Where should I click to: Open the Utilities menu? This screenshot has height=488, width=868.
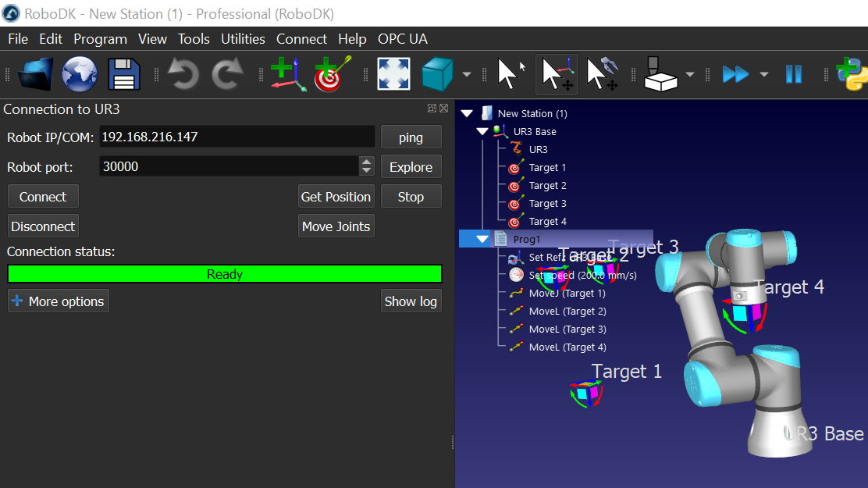243,39
